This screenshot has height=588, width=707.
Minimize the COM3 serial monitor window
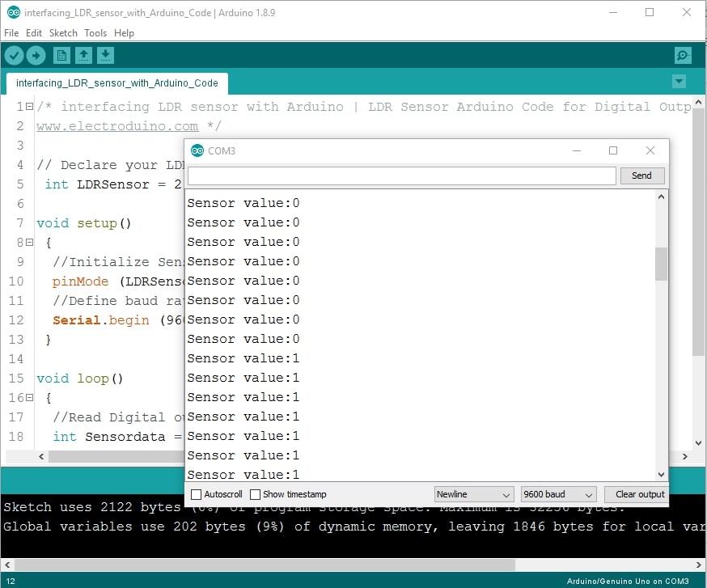tap(577, 150)
